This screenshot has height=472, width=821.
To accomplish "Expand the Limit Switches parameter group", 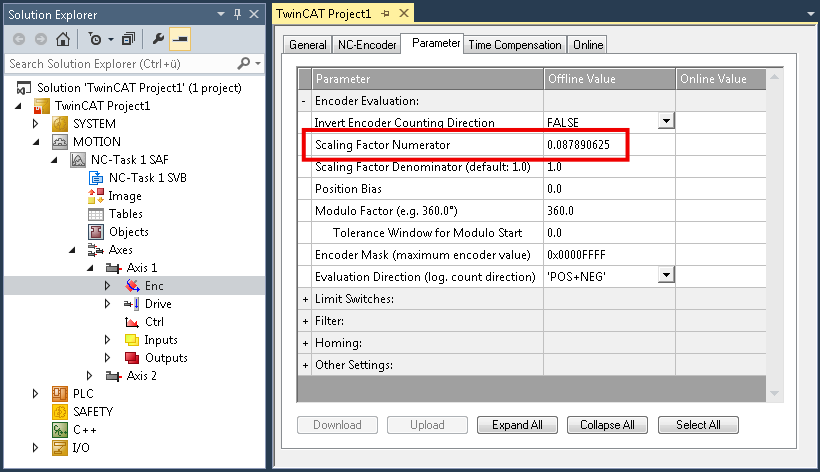I will pyautogui.click(x=305, y=299).
